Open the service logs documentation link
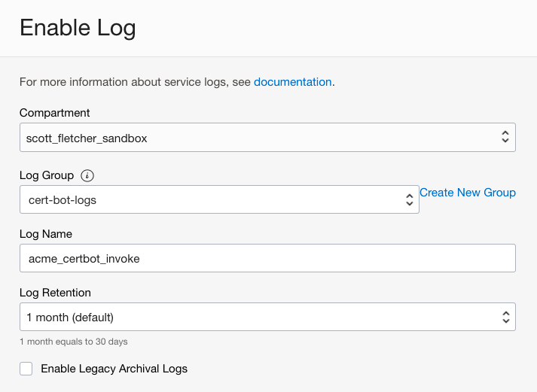This screenshot has width=537, height=392. [292, 81]
